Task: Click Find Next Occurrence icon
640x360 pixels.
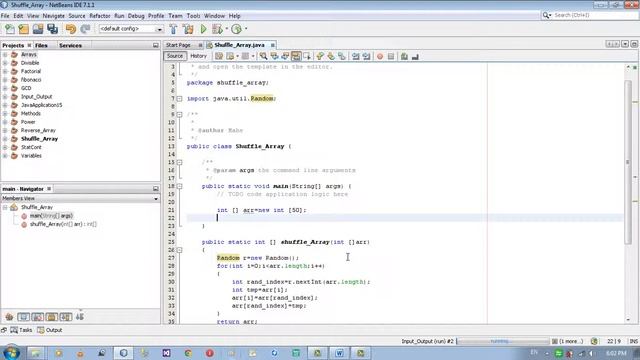Action: pos(285,56)
